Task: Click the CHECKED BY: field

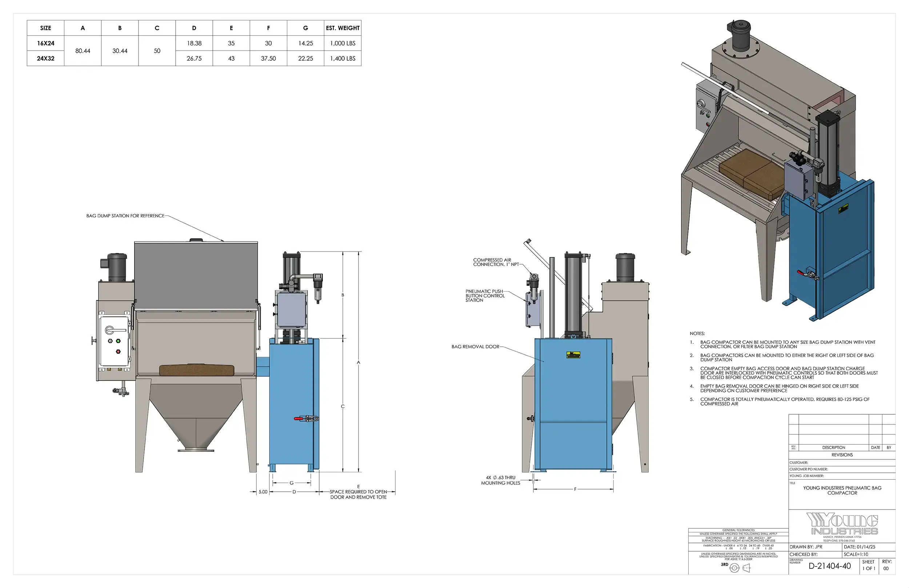Action: coord(816,555)
